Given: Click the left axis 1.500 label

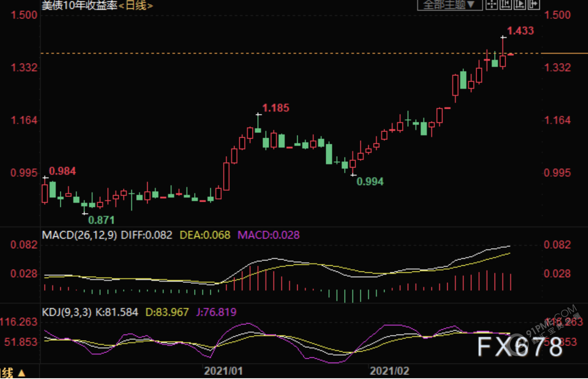Looking at the screenshot, I should coord(24,15).
